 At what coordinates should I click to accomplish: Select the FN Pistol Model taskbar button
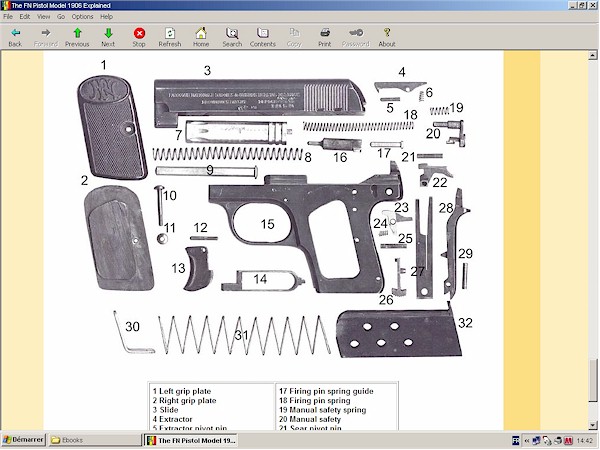coord(191,440)
